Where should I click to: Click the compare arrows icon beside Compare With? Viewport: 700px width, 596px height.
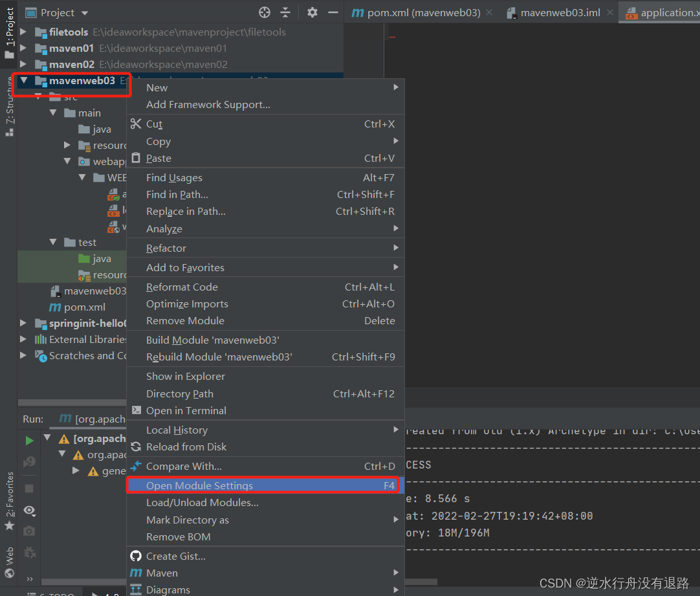point(136,466)
